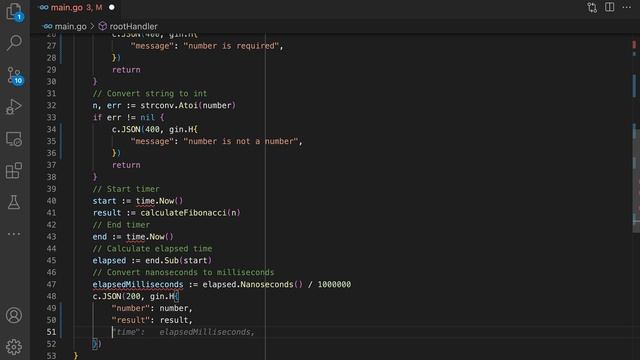This screenshot has width=640, height=360.
Task: Click the comment "// Start timer"
Action: (126, 189)
